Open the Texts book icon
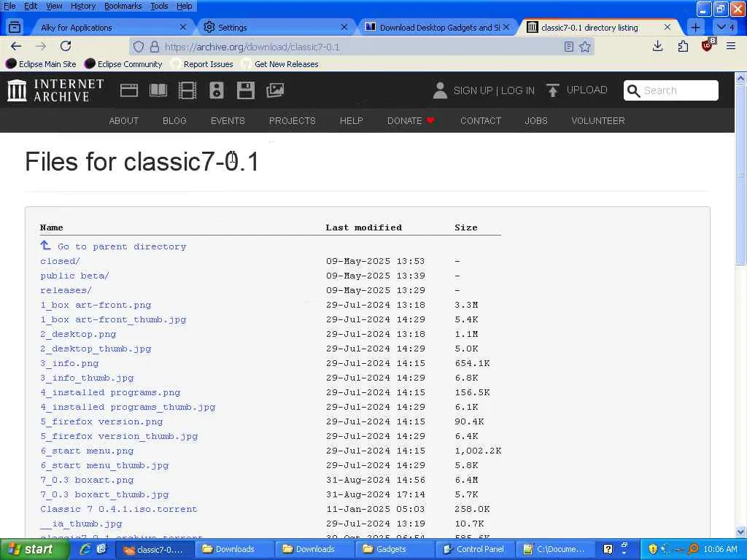The image size is (747, 560). (x=158, y=90)
